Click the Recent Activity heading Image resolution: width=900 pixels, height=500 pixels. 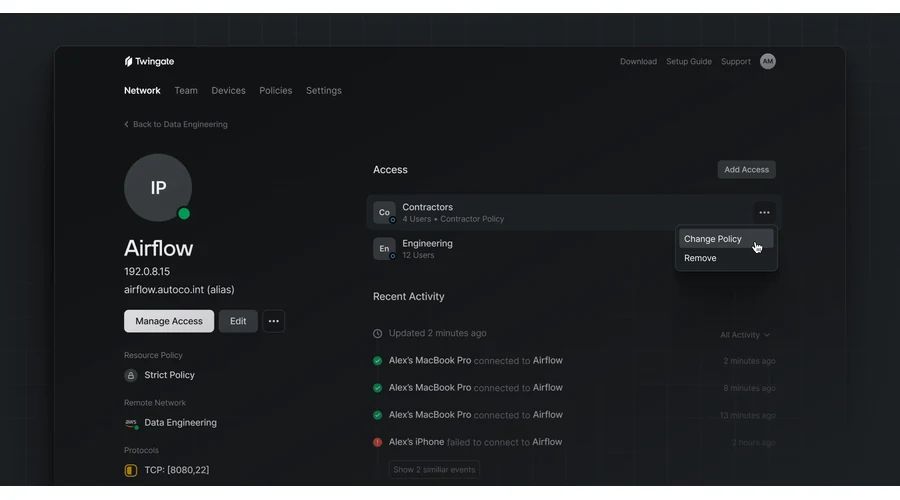coord(409,297)
